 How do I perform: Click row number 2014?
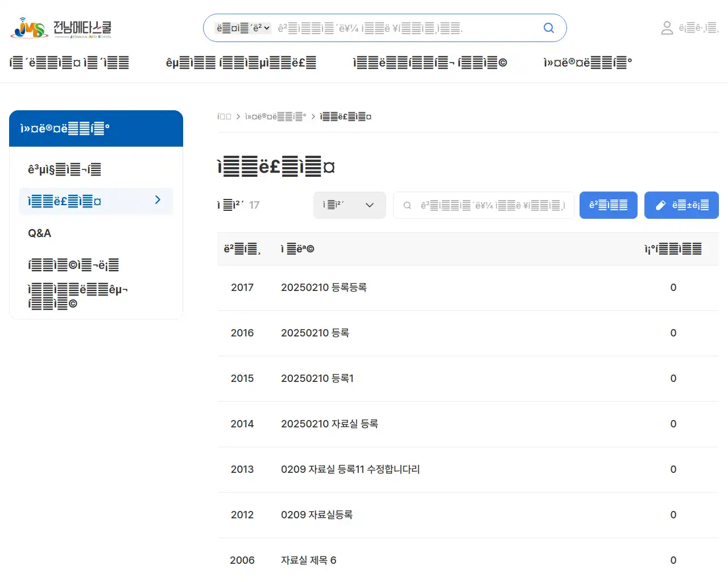coord(242,424)
